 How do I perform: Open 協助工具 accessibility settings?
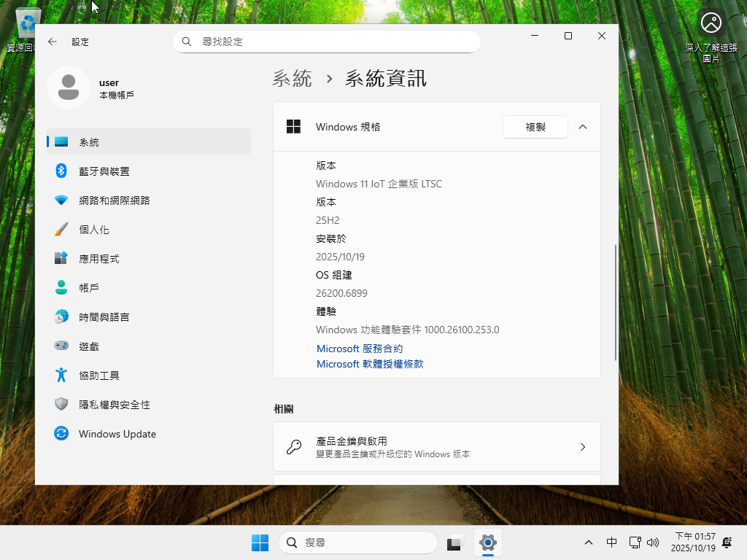98,376
